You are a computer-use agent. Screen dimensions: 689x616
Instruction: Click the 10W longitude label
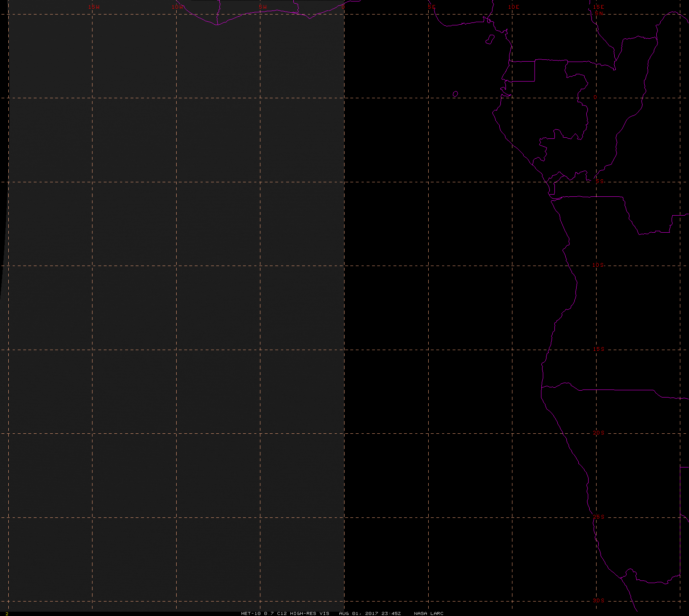178,7
